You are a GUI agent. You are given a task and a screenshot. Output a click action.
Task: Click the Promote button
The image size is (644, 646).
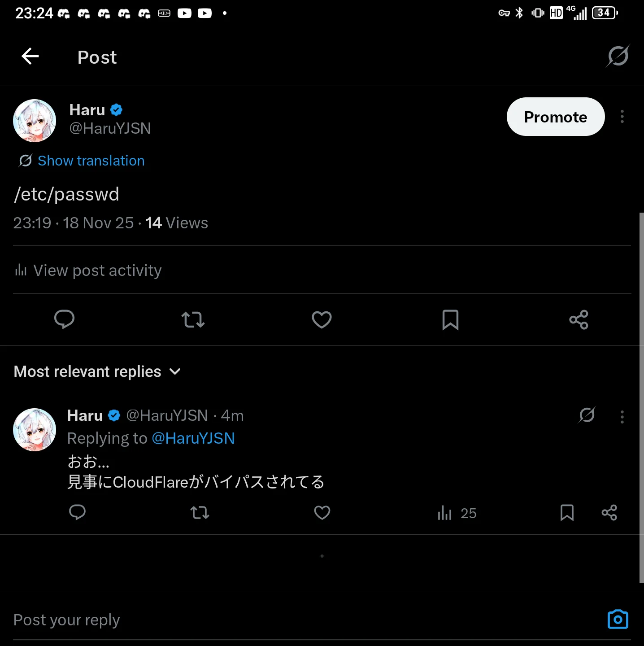click(x=555, y=117)
